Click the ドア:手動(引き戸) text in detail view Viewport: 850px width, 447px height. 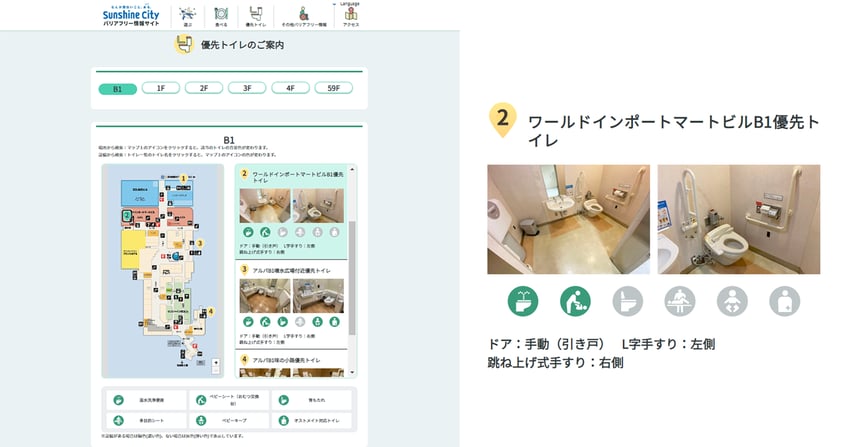coord(546,344)
